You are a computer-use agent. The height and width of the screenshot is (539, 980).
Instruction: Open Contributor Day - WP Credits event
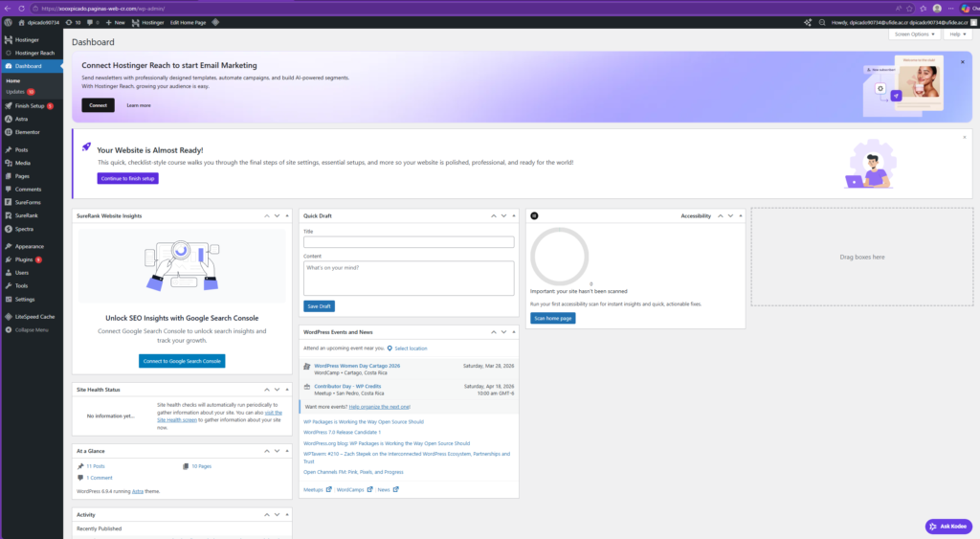pos(347,387)
